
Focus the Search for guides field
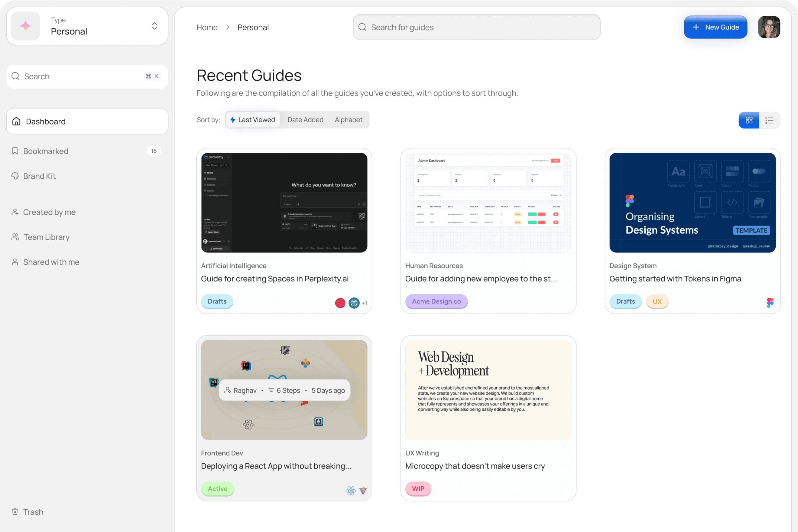pos(476,27)
